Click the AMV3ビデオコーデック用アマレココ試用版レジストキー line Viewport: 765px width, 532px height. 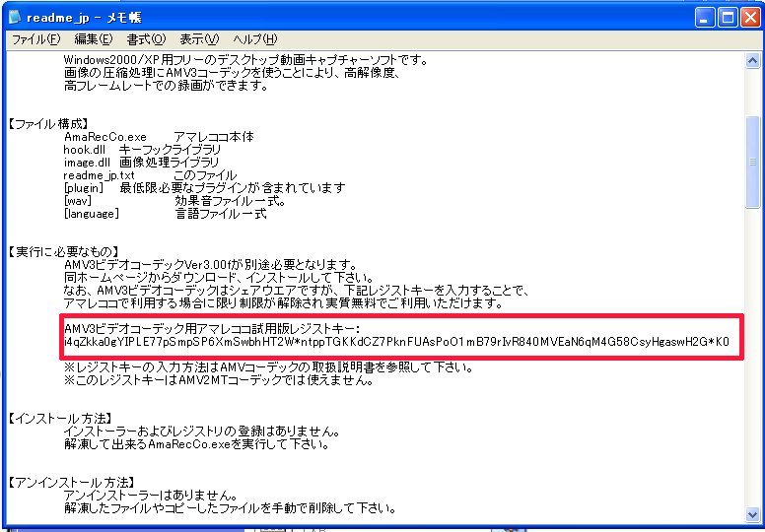click(213, 329)
